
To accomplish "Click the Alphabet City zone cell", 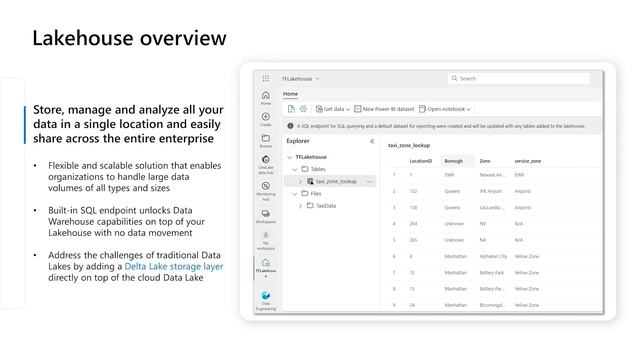I will tap(493, 256).
